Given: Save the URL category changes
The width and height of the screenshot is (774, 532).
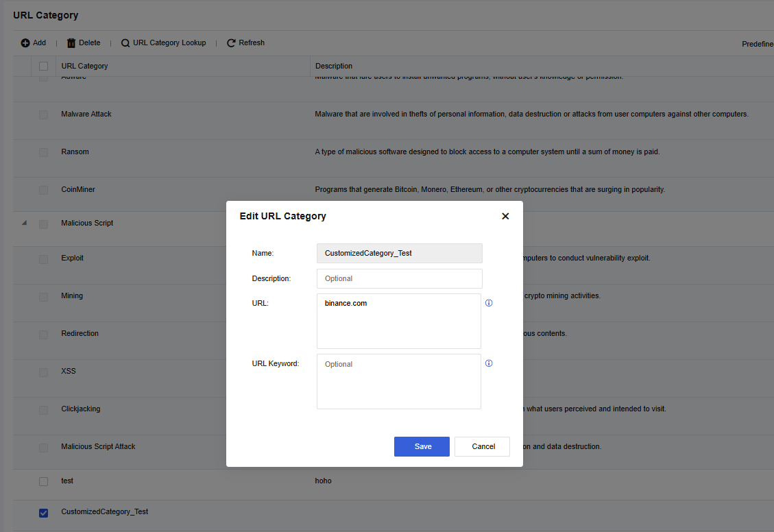Looking at the screenshot, I should (422, 446).
